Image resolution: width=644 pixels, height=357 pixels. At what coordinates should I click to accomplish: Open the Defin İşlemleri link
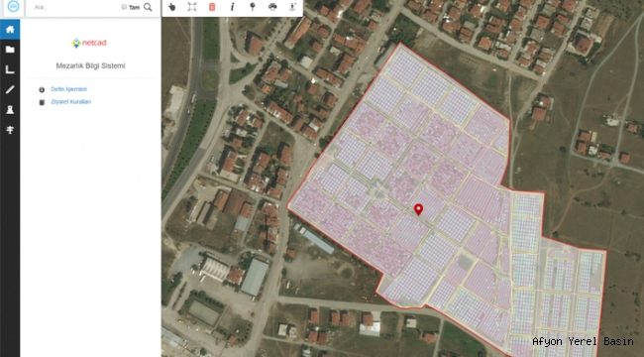(x=68, y=89)
